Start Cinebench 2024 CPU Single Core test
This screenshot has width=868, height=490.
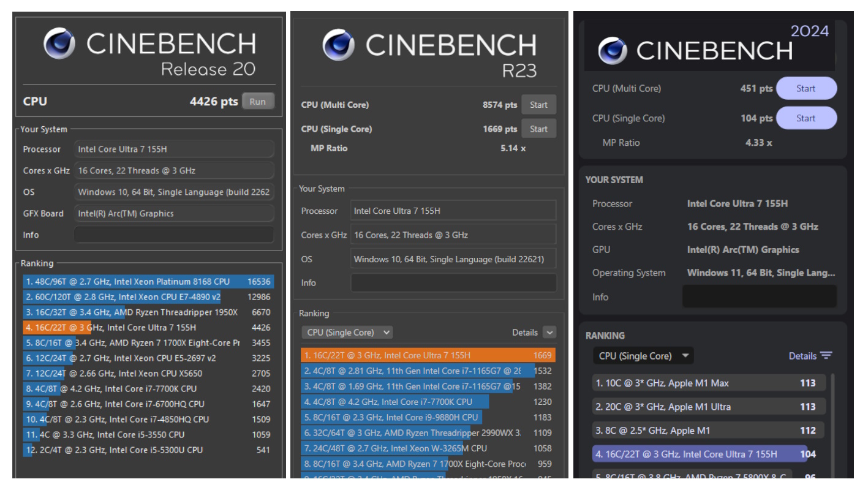point(806,118)
